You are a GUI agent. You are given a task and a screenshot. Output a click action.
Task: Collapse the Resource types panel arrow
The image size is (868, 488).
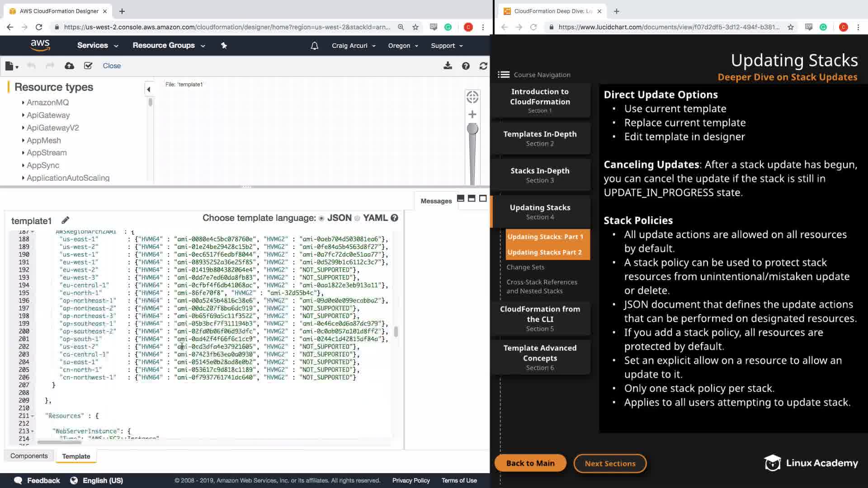coord(148,89)
